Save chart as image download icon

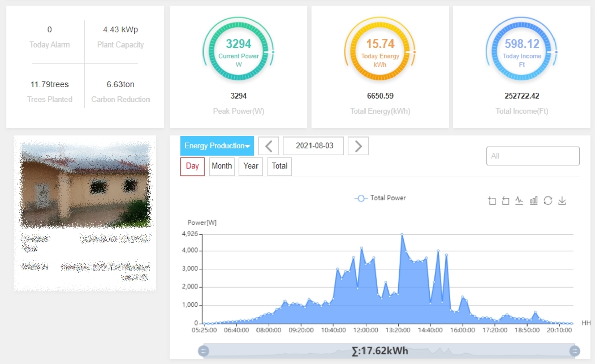pyautogui.click(x=562, y=201)
